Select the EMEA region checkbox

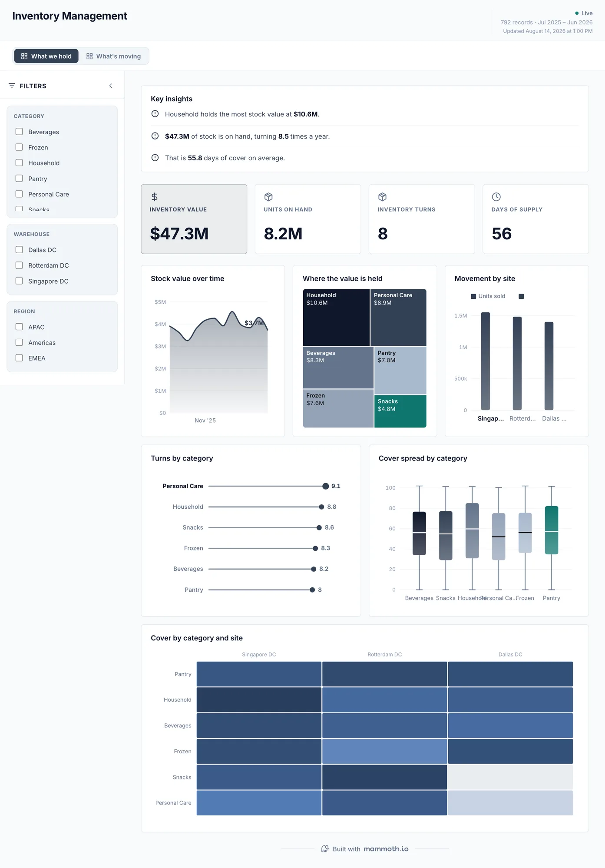19,358
